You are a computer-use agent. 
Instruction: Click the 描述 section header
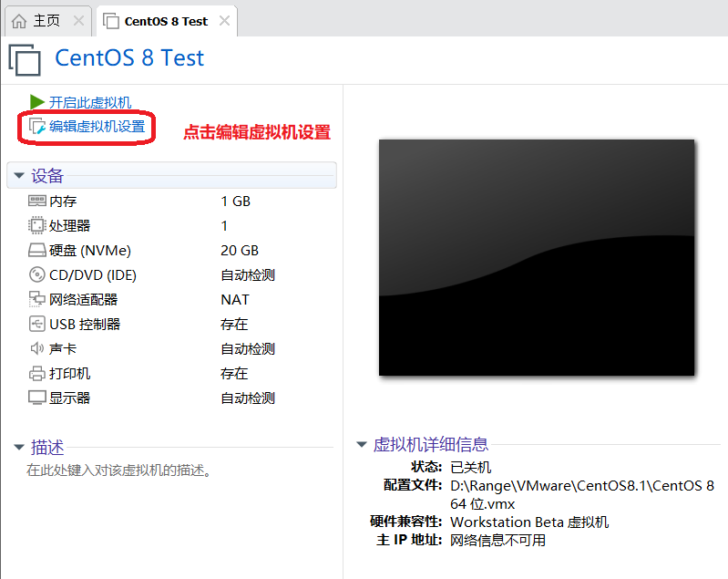(47, 448)
